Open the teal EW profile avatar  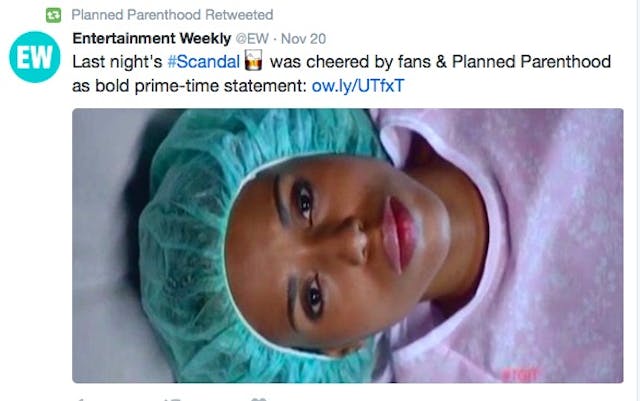pos(35,57)
